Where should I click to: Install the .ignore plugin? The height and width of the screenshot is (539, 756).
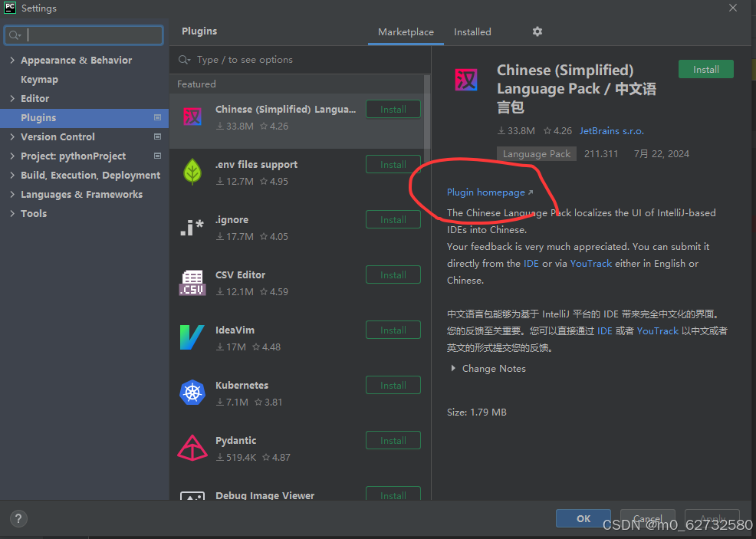[x=393, y=220]
